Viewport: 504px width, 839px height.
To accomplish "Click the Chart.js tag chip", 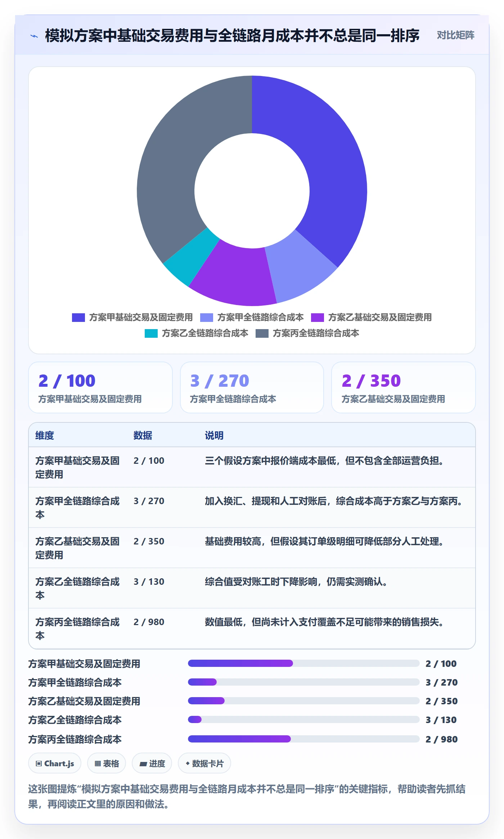I will (x=55, y=763).
